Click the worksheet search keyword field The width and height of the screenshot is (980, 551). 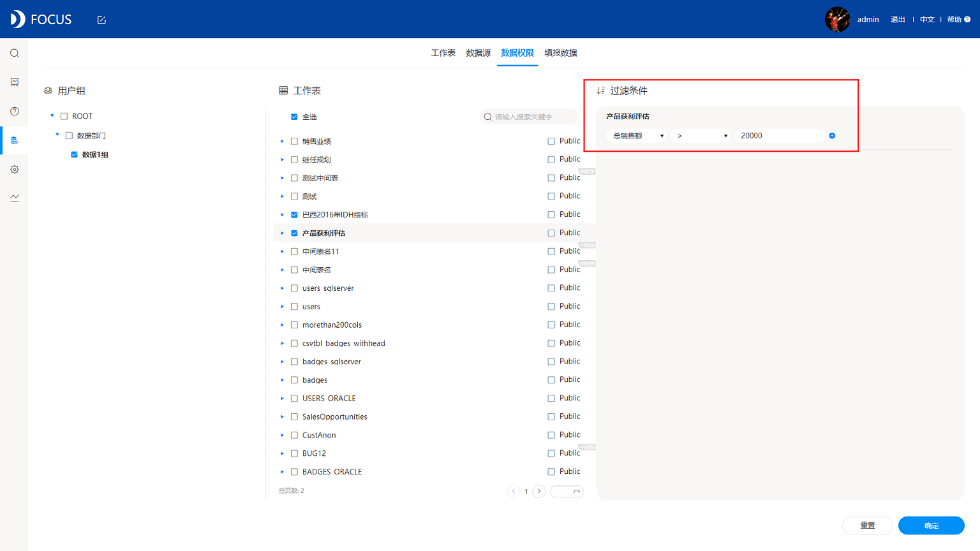pos(529,117)
